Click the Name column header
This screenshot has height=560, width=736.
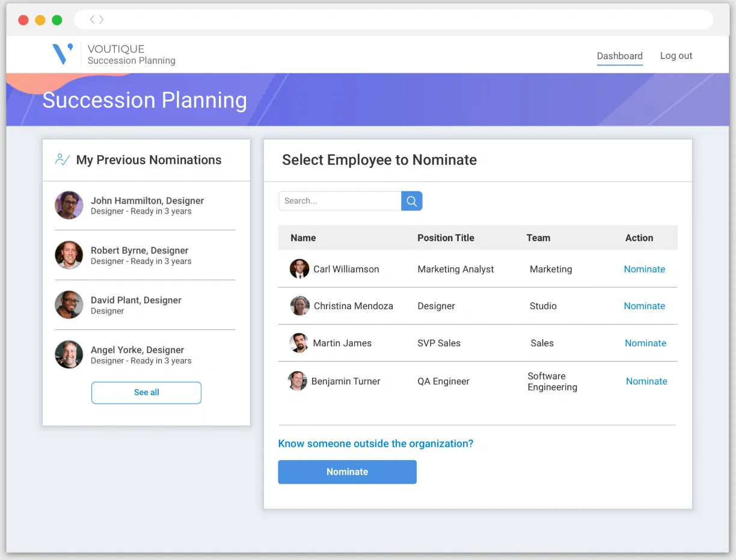(303, 238)
